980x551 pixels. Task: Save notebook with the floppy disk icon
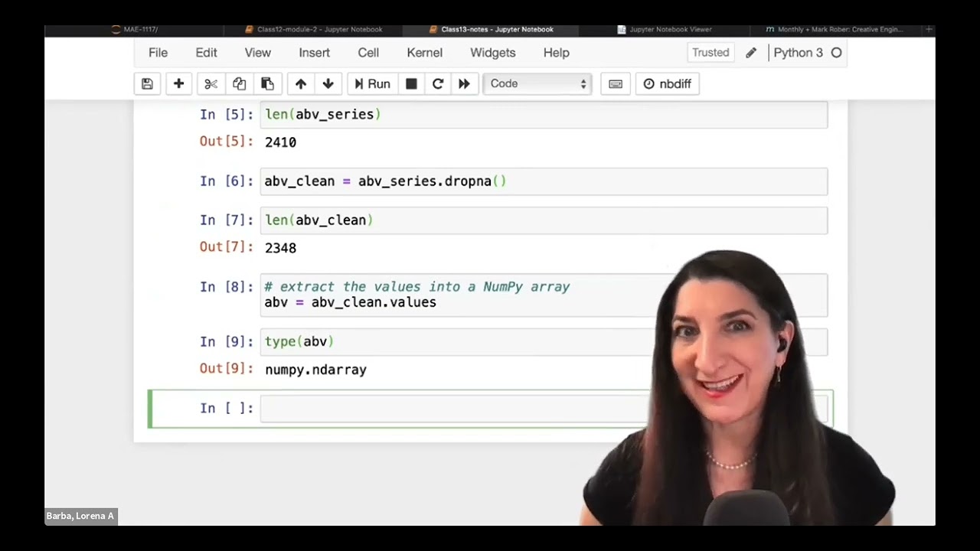pos(147,83)
